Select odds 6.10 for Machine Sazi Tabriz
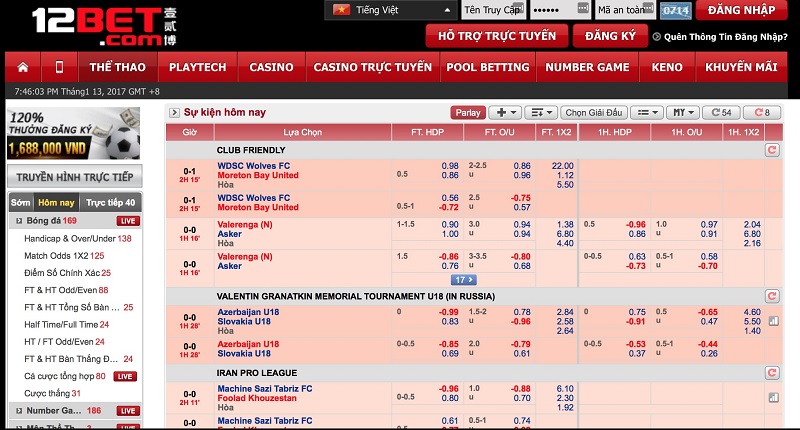The width and height of the screenshot is (800, 430). point(565,389)
